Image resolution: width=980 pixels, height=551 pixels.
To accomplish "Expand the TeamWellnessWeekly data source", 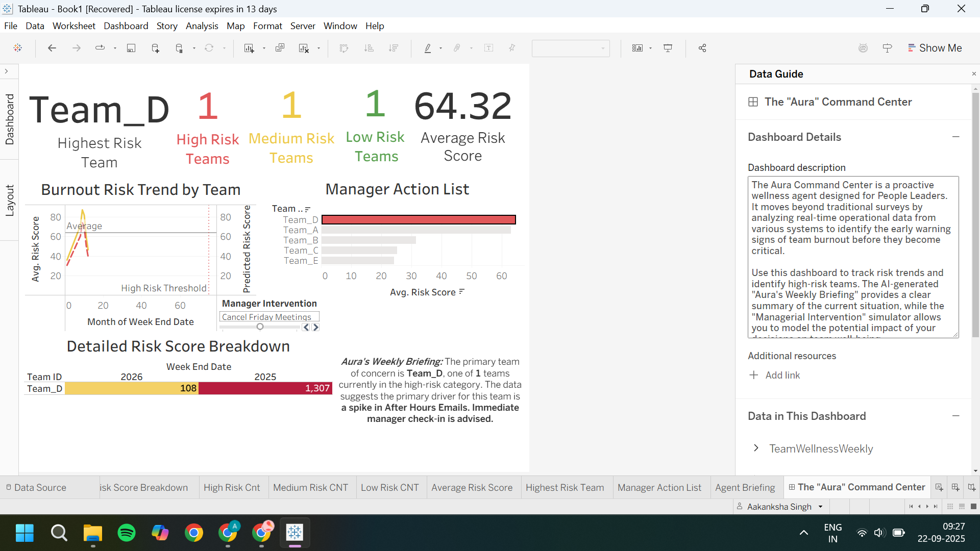I will pyautogui.click(x=756, y=448).
